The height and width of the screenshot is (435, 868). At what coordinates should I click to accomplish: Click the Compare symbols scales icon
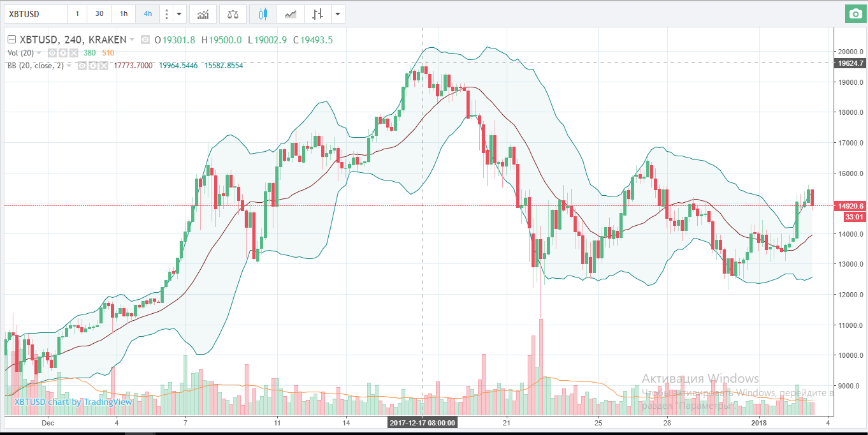point(233,13)
